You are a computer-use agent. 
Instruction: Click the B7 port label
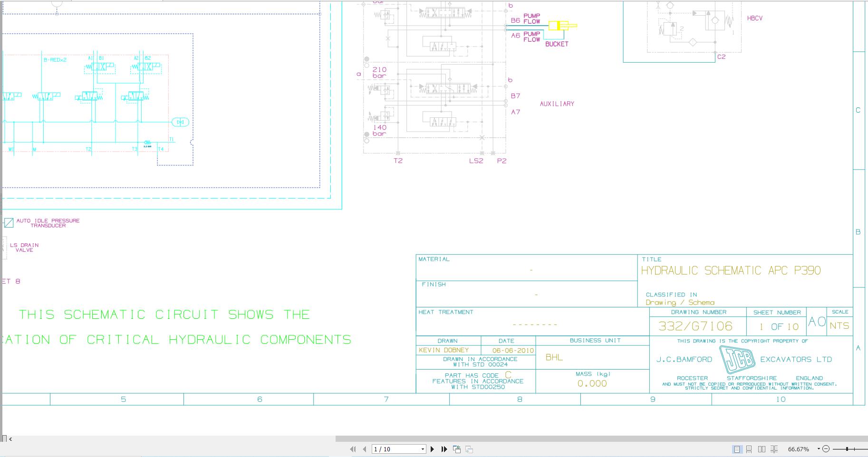click(515, 96)
